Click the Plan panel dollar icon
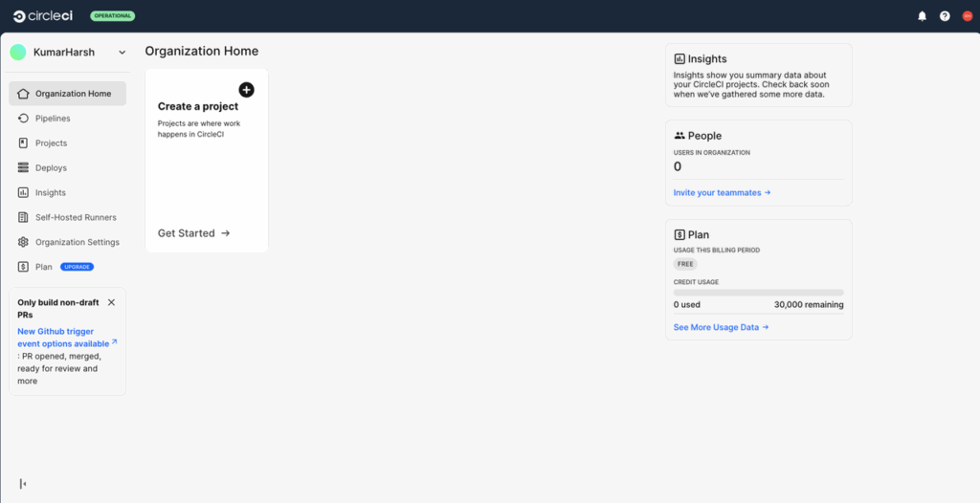This screenshot has width=980, height=503. tap(679, 235)
